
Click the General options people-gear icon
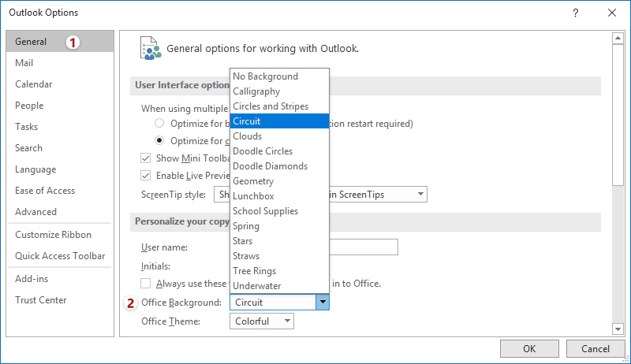pyautogui.click(x=149, y=47)
